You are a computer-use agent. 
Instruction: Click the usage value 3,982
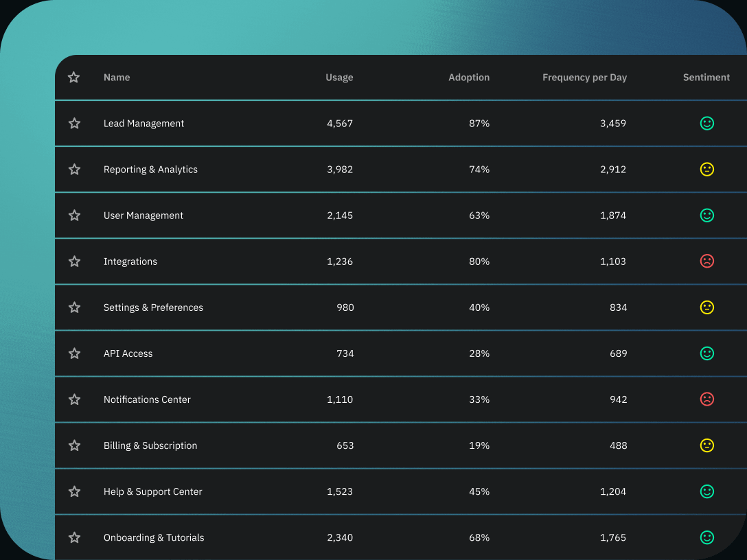[340, 170]
